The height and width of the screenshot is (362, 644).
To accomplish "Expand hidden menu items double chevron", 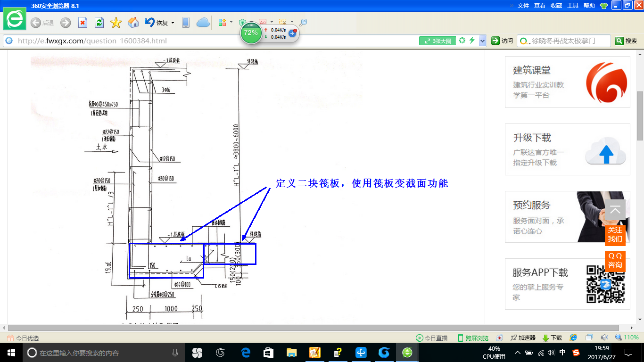I will 512,6.
